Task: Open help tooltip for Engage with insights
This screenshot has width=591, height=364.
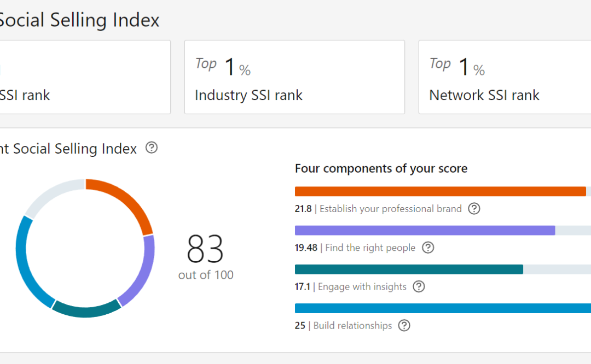Action: [x=419, y=286]
